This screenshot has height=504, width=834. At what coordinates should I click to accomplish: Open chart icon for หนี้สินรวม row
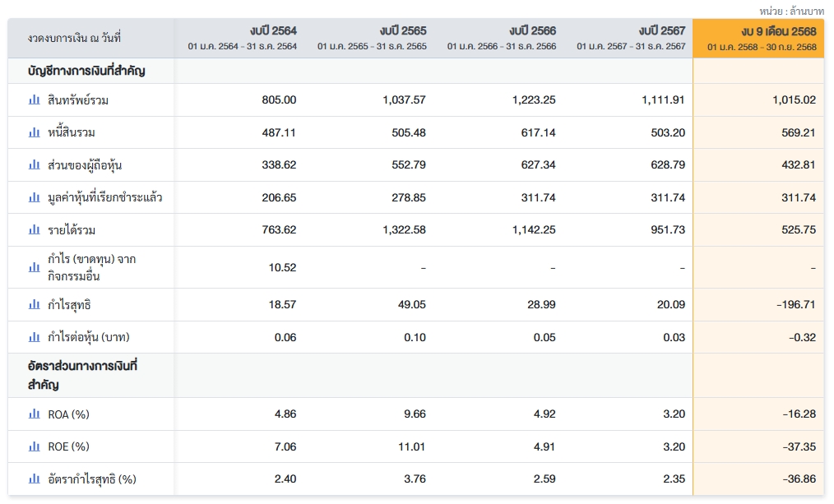(34, 132)
